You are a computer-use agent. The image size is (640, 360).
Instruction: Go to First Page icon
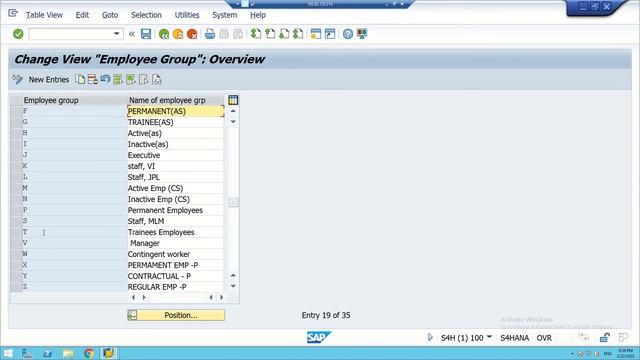tap(256, 34)
